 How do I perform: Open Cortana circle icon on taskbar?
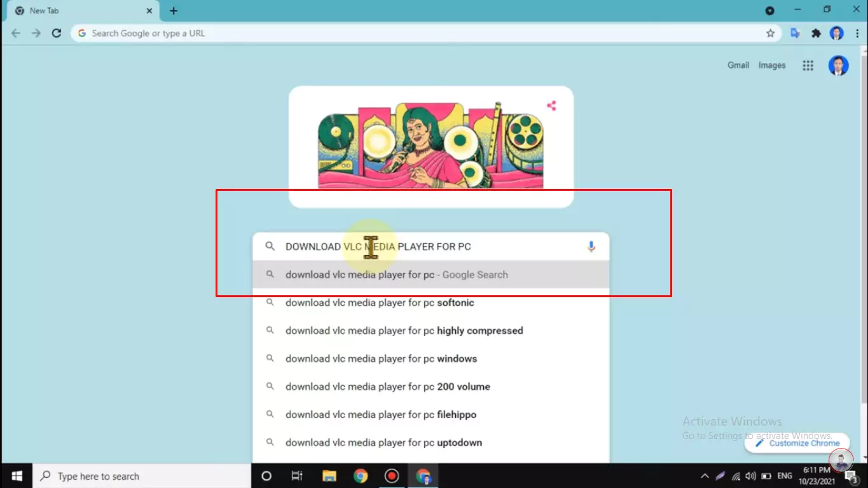tap(266, 476)
